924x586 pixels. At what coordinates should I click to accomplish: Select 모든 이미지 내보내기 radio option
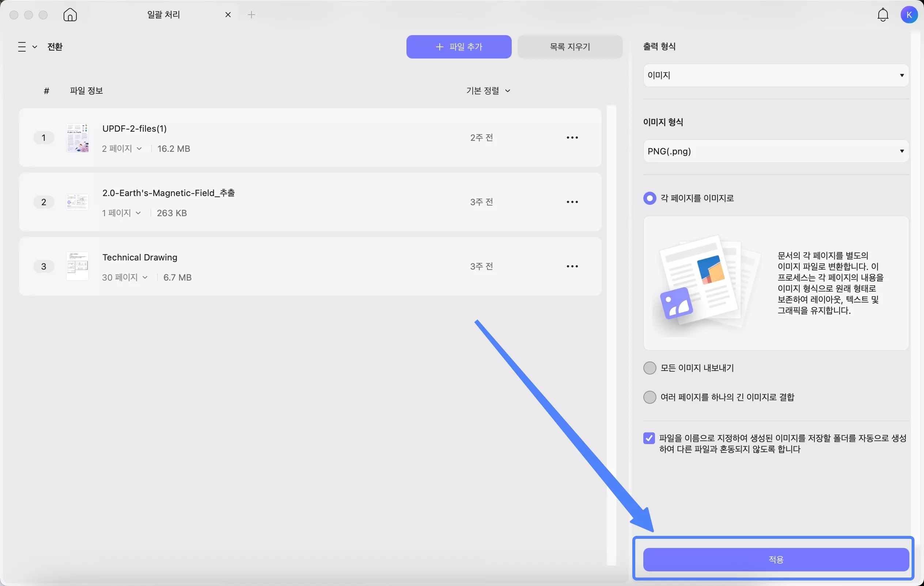pyautogui.click(x=649, y=368)
